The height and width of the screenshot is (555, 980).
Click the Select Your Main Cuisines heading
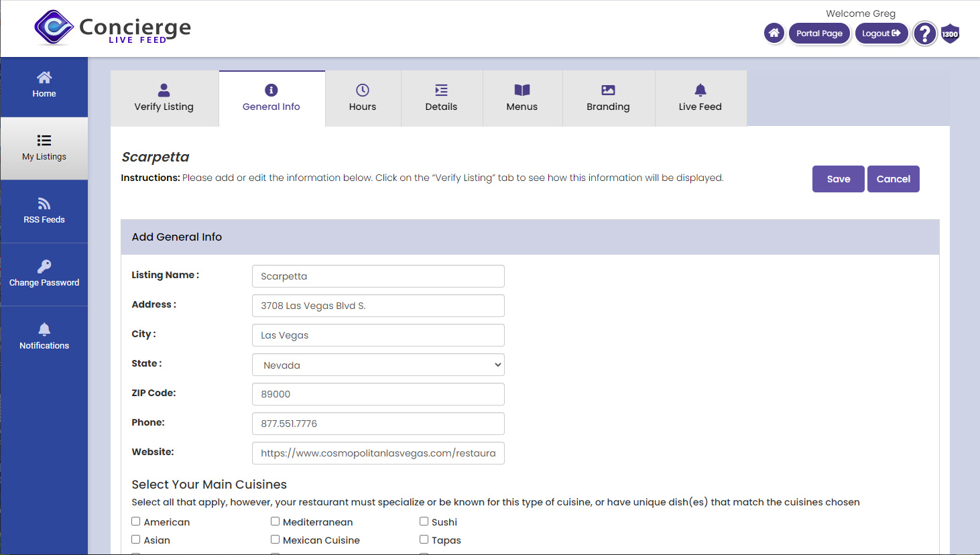209,485
